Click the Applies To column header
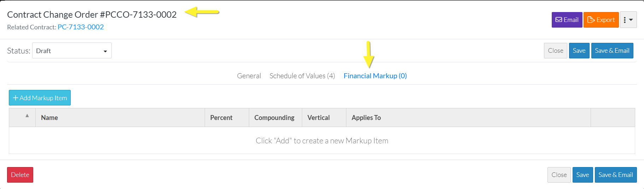This screenshot has height=189, width=644. click(x=366, y=118)
